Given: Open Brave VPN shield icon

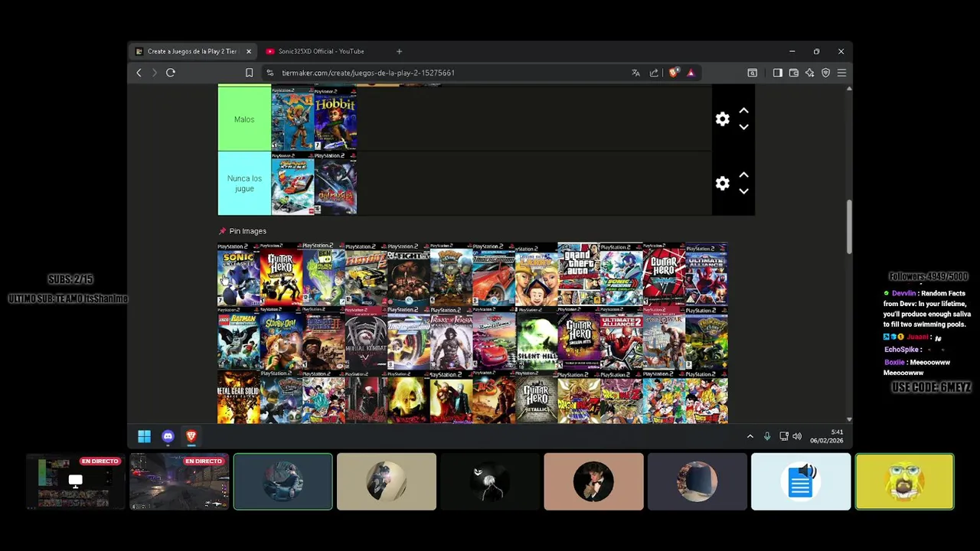Looking at the screenshot, I should point(825,73).
